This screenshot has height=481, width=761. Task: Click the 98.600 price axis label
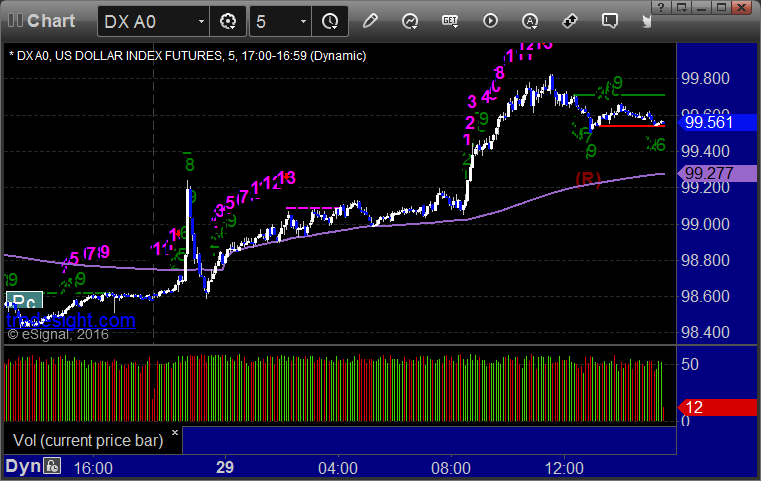click(705, 296)
